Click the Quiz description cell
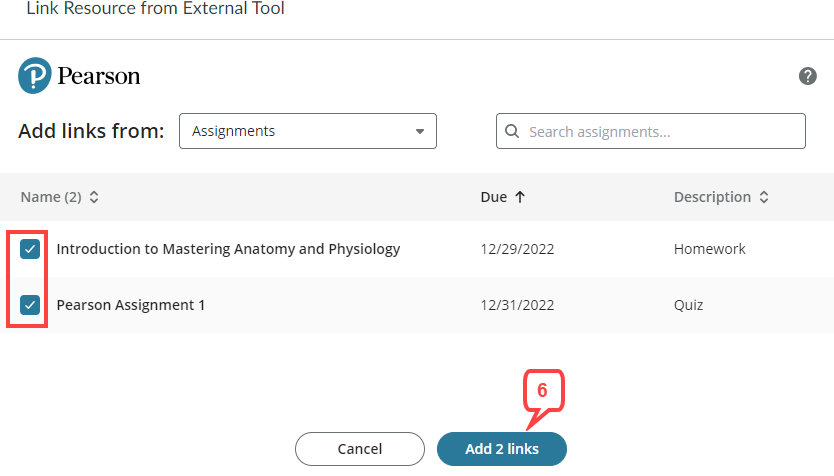Screen dimensions: 834x476 point(688,305)
